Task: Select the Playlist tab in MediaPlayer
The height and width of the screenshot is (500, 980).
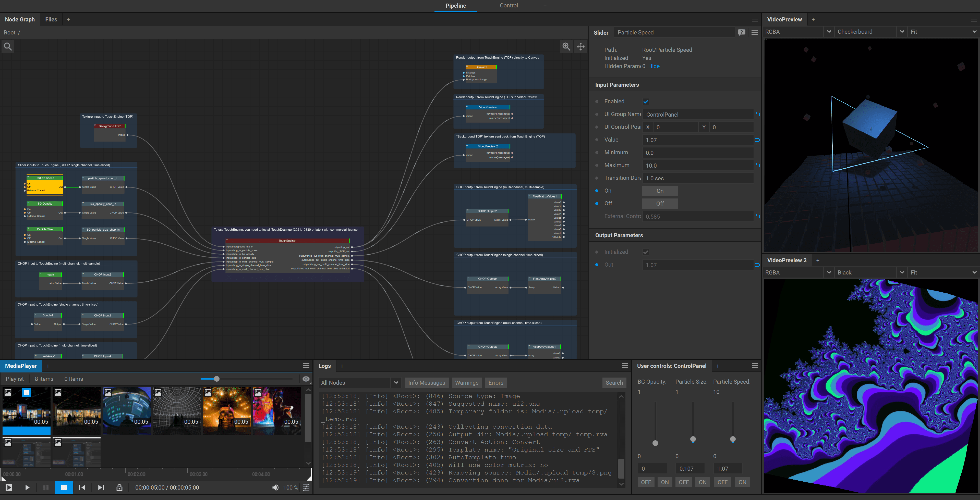Action: (x=15, y=379)
